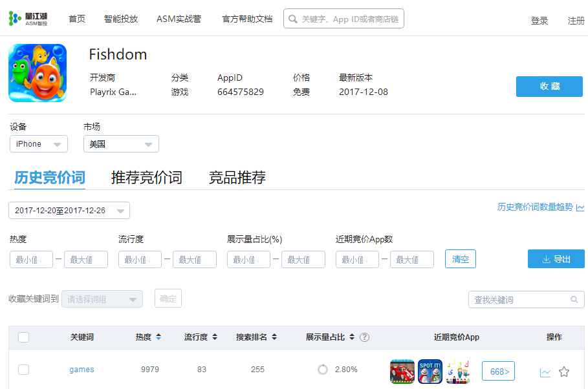Toggle the select-all checkbox in table header
This screenshot has height=389, width=588.
point(24,337)
